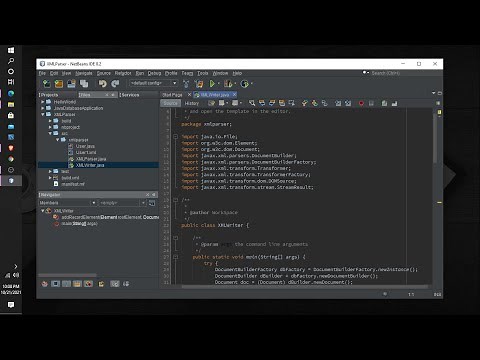This screenshot has height=360, width=480.
Task: Switch to the Start Page tab
Action: pyautogui.click(x=172, y=95)
